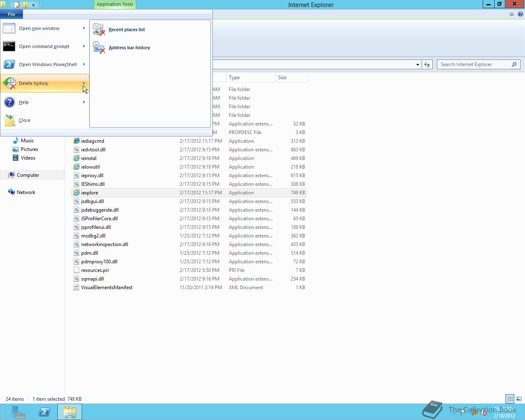Expand Open command prompt submenu arrow
The width and height of the screenshot is (525, 420).
84,46
